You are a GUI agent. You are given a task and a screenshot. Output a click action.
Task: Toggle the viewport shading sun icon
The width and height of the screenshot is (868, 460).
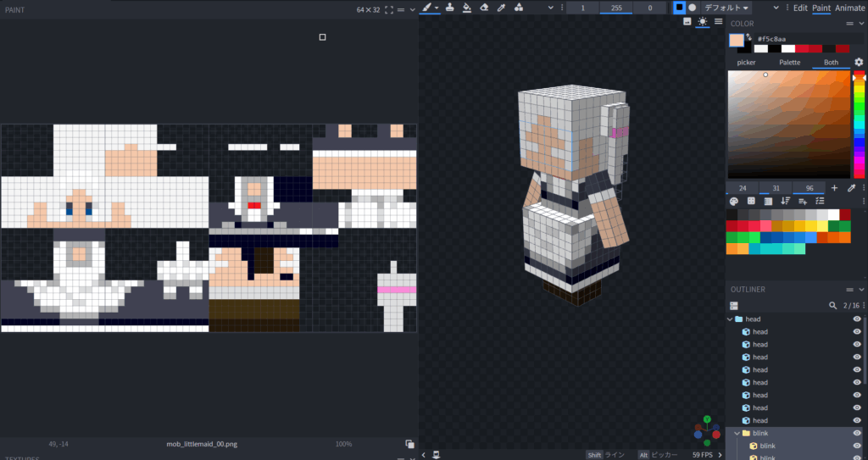tap(703, 21)
